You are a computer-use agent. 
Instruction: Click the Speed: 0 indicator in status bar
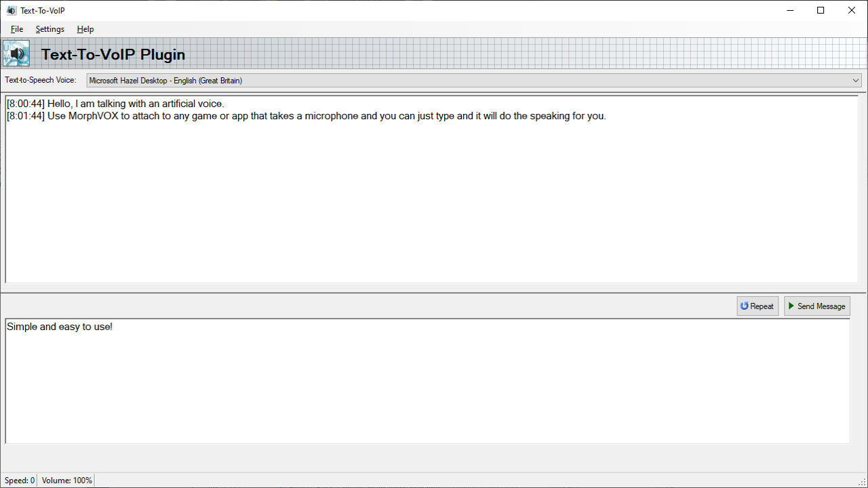click(19, 480)
